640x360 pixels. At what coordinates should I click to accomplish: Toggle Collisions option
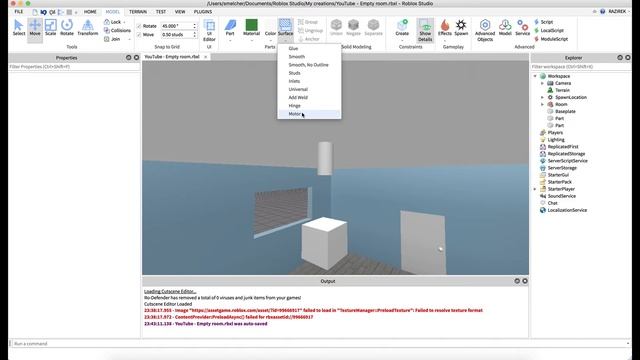coord(117,31)
